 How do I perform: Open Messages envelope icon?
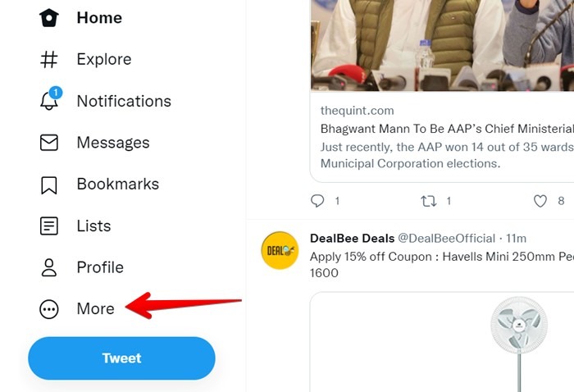pos(49,143)
